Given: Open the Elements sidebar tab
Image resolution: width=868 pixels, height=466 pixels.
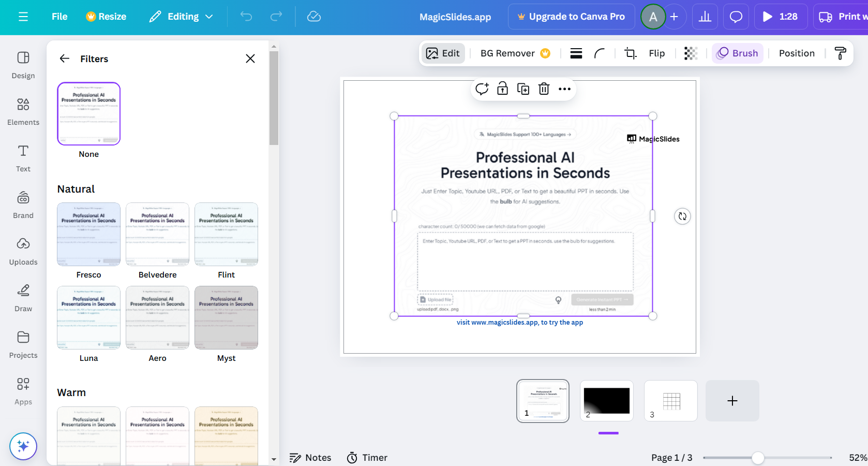Looking at the screenshot, I should 23,111.
